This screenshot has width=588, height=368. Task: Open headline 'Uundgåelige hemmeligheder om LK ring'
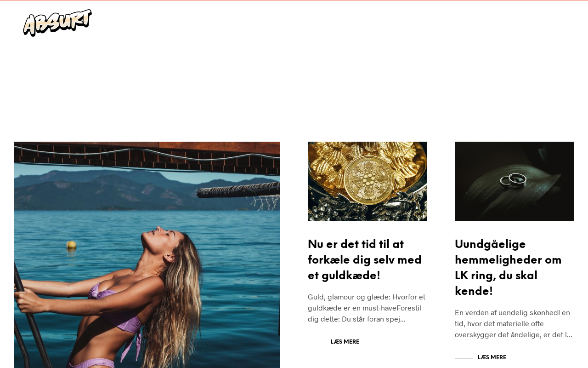click(x=508, y=268)
